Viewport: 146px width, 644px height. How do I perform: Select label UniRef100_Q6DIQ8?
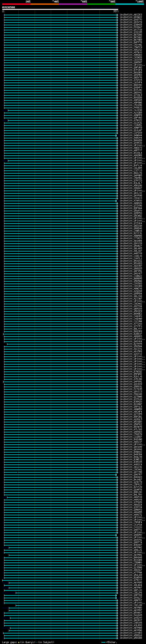pyautogui.click(x=131, y=226)
